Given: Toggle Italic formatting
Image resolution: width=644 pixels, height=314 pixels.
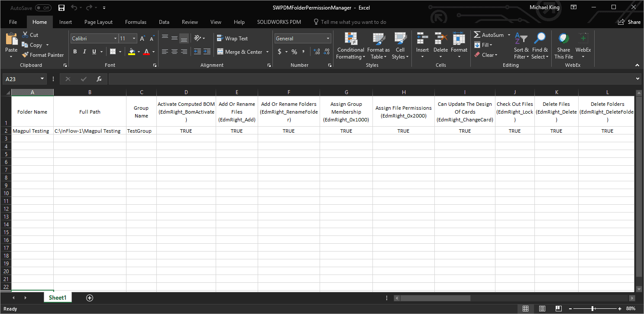Looking at the screenshot, I should coord(84,52).
